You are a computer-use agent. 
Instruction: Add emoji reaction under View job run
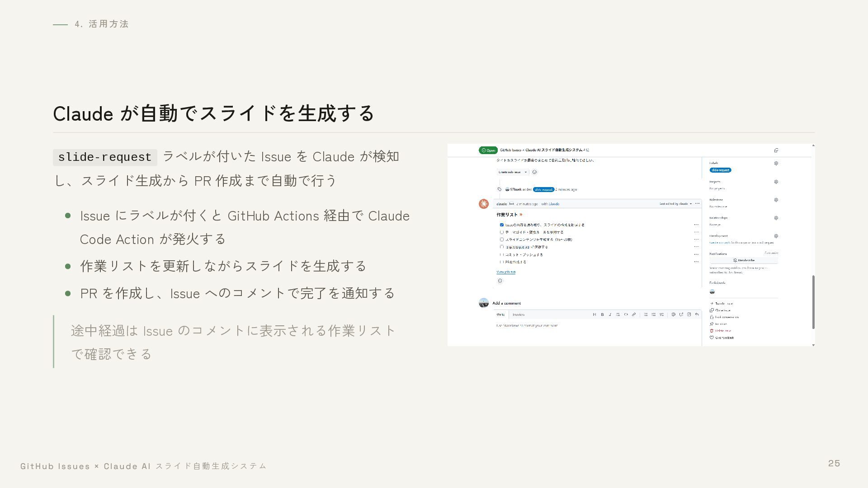tap(500, 281)
